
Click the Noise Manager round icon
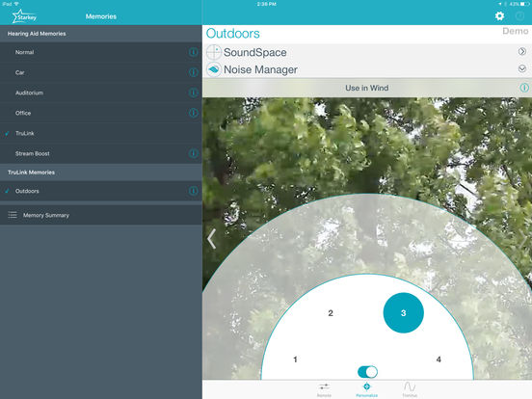tap(213, 69)
